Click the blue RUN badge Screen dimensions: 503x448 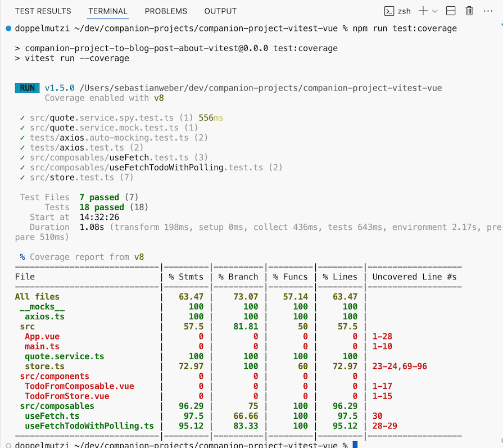pos(26,88)
